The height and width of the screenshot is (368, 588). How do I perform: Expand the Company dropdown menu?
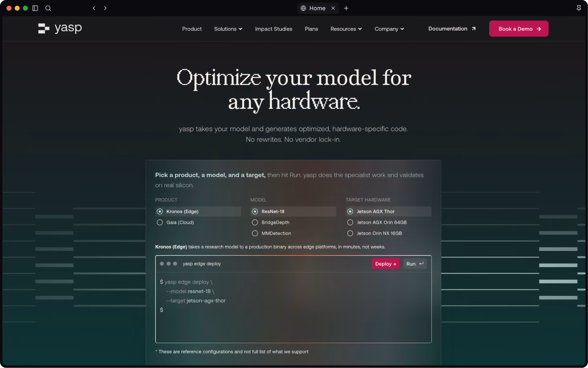[389, 29]
